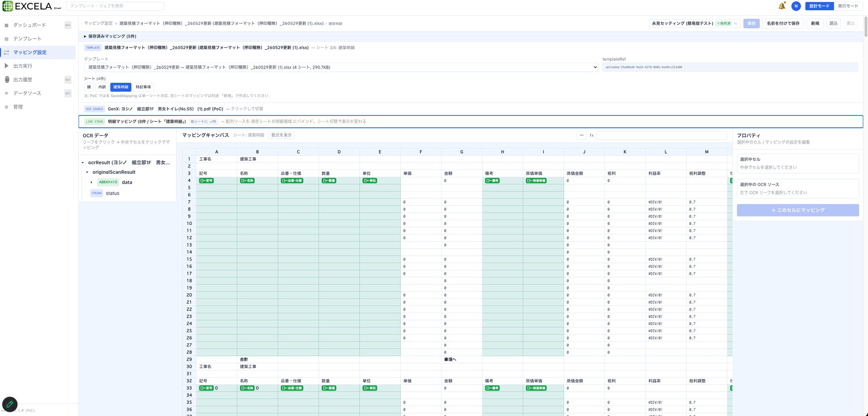Click 名前を付けて保存 button

coord(783,23)
